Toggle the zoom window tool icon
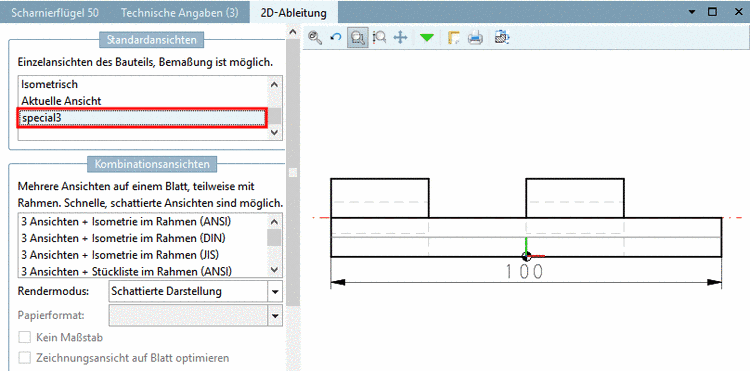 358,37
